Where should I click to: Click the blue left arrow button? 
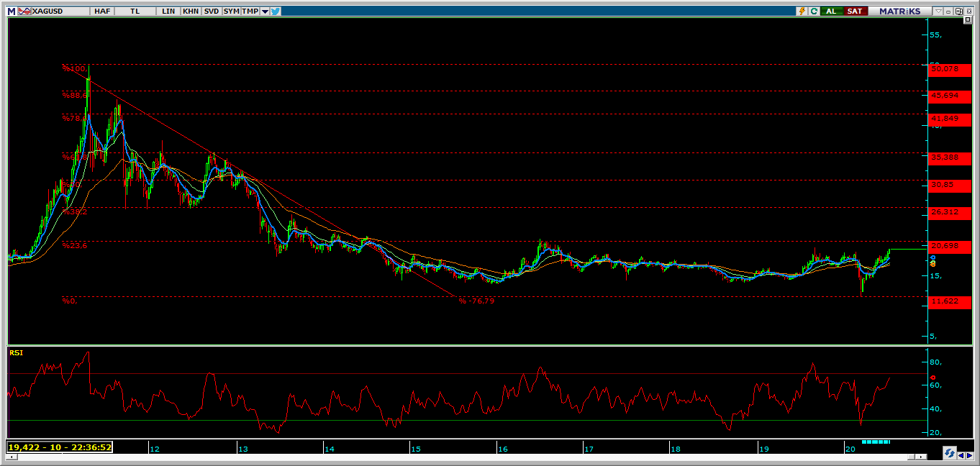tap(961, 455)
